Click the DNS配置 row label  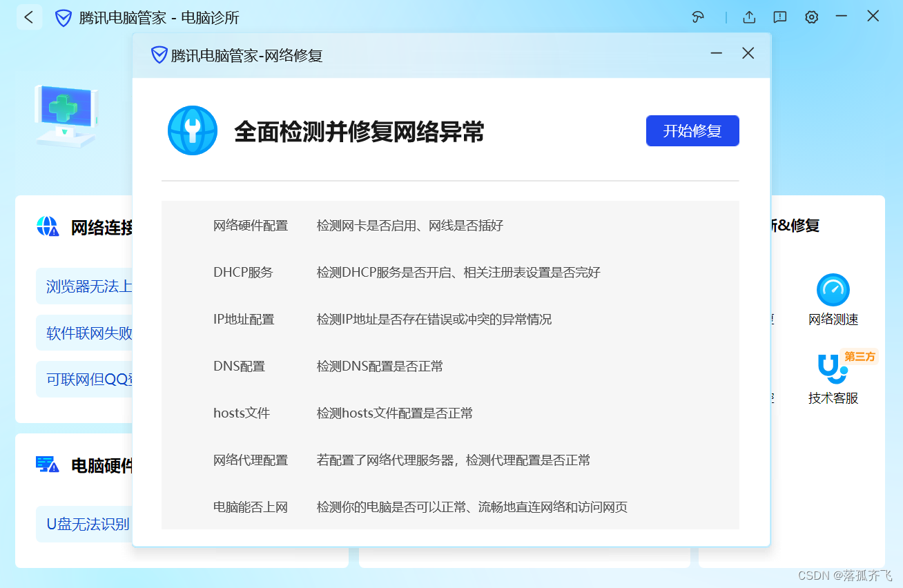[x=239, y=366]
